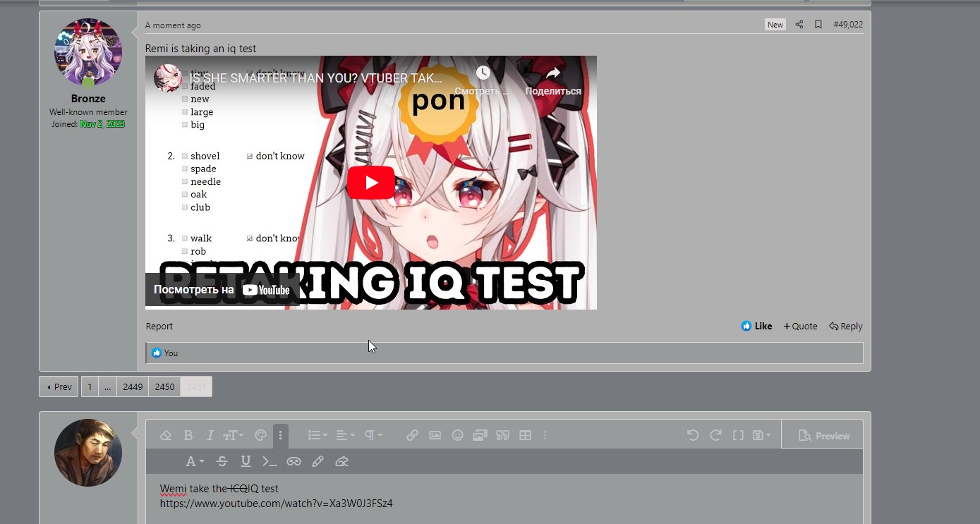Open the text color palette icon
Viewport: 980px width, 524px height.
coord(260,436)
